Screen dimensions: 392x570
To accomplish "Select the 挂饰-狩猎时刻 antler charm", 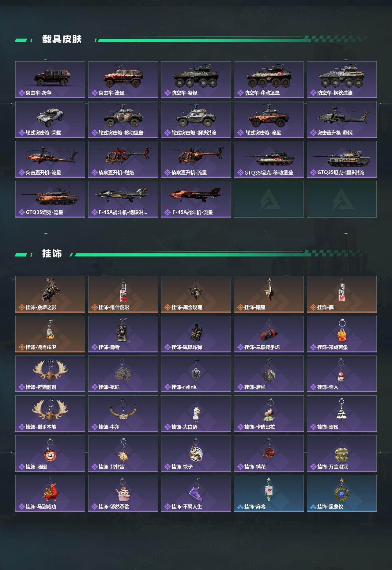I will pos(50,374).
